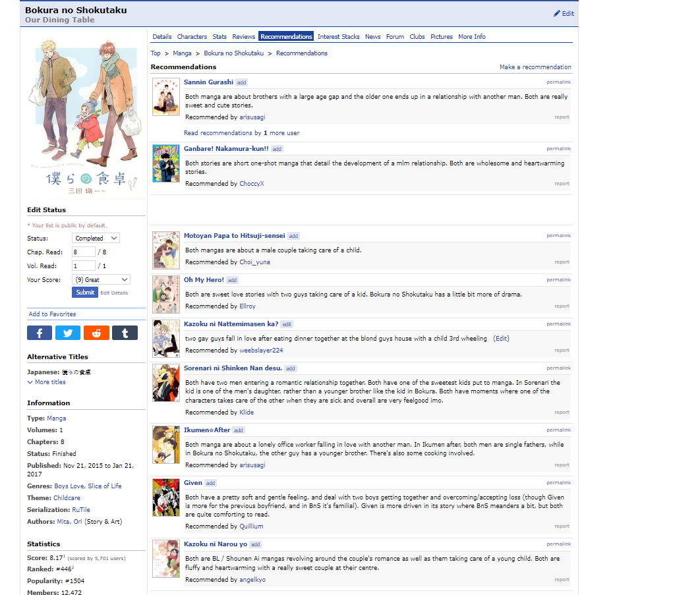The height and width of the screenshot is (595, 700).
Task: Click Make a recommendation
Action: click(535, 67)
